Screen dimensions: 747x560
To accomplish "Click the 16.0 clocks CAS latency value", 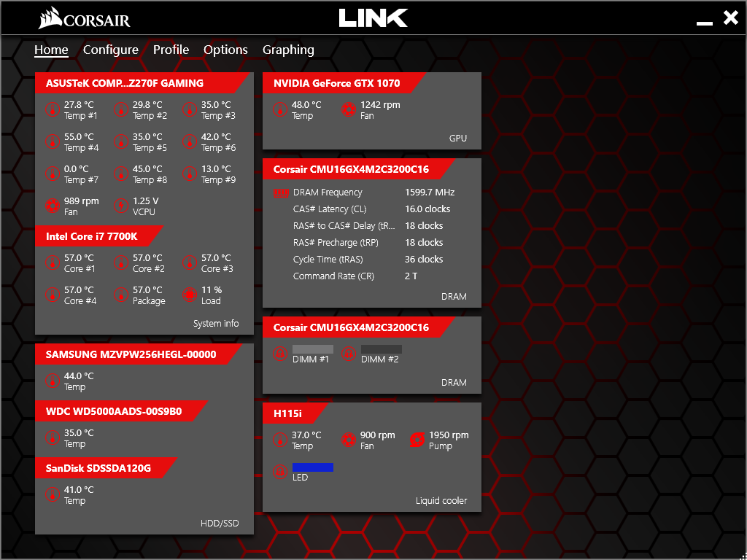I will point(427,209).
